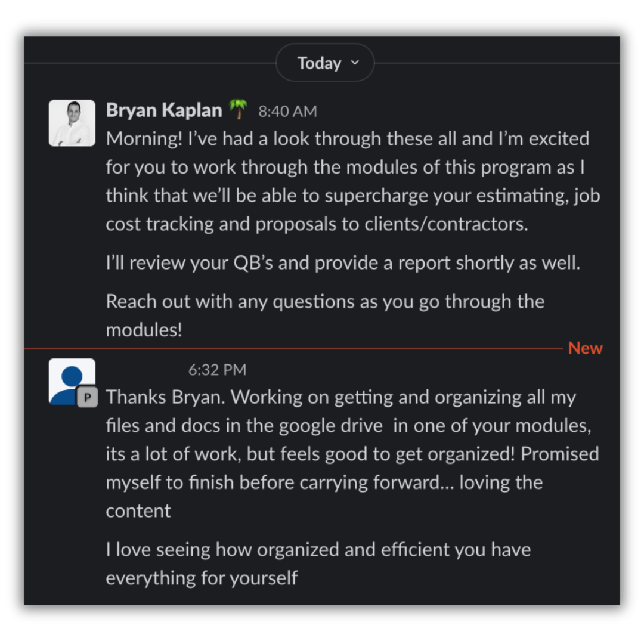
Task: Click the P badge on the avatar
Action: coord(87,397)
